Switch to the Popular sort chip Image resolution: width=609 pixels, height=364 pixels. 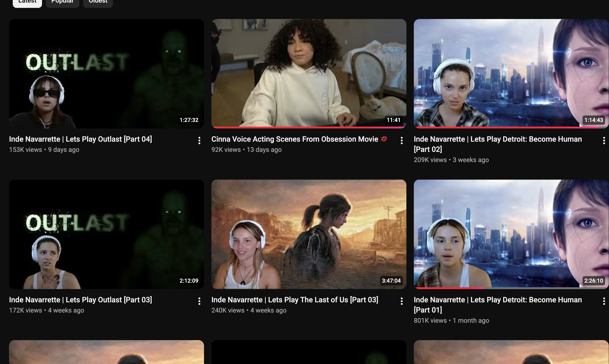point(62,3)
